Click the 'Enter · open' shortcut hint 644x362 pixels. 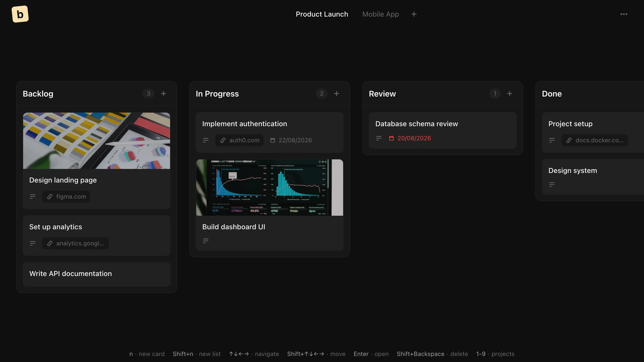(x=371, y=354)
